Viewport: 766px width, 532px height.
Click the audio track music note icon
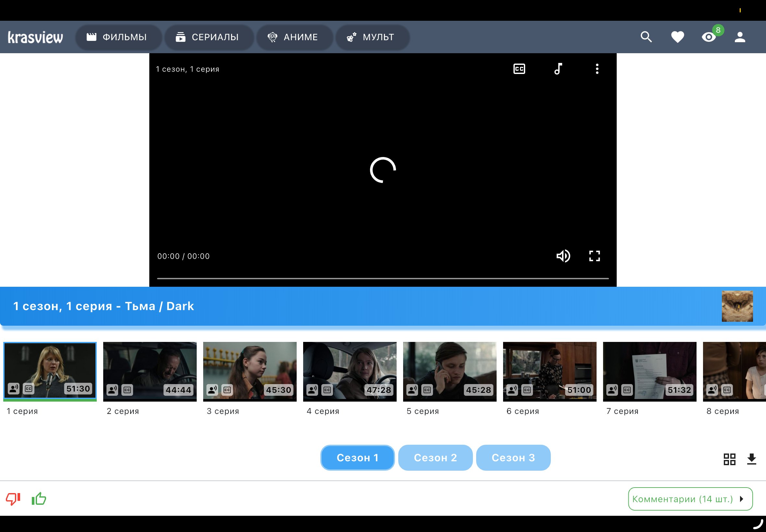click(558, 69)
